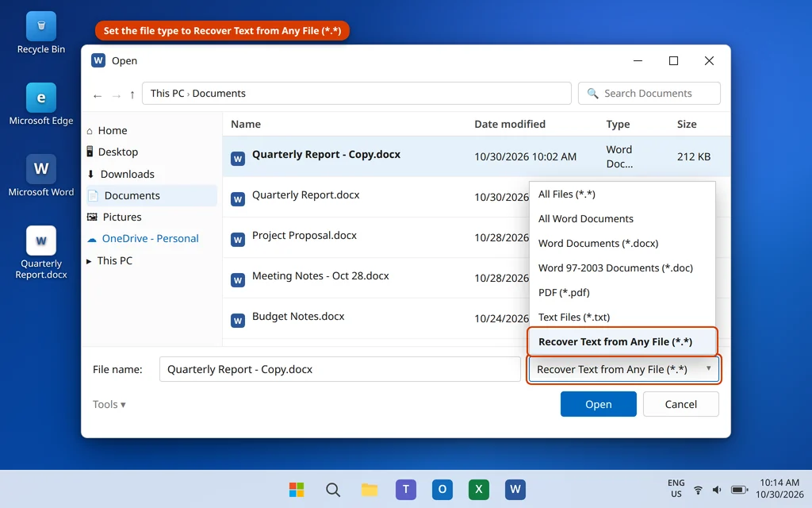Click the This PC › Documents address bar
The height and width of the screenshot is (508, 812).
click(356, 94)
